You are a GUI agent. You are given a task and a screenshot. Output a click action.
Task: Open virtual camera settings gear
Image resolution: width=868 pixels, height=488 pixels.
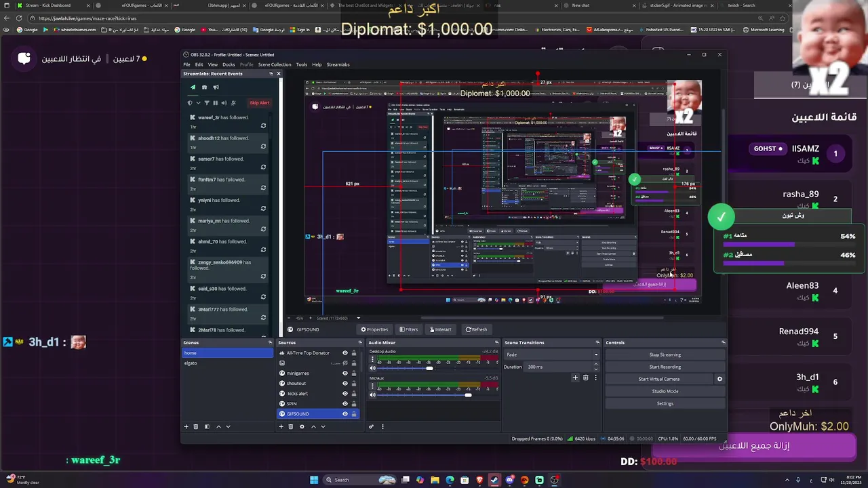pyautogui.click(x=719, y=379)
